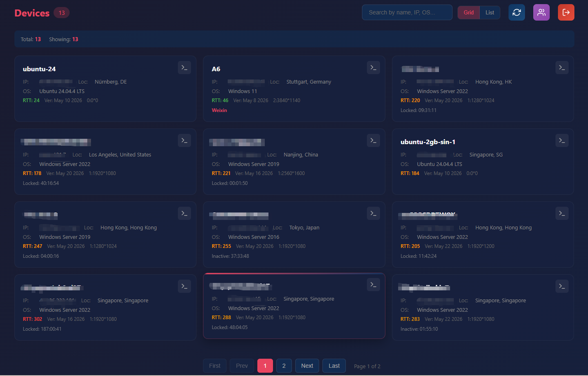Click the Prev page button

(242, 366)
